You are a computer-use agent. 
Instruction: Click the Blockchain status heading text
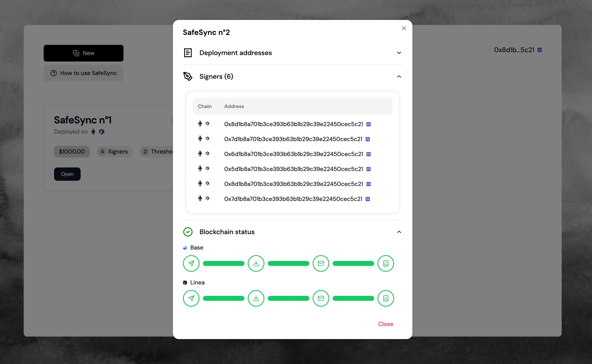227,232
